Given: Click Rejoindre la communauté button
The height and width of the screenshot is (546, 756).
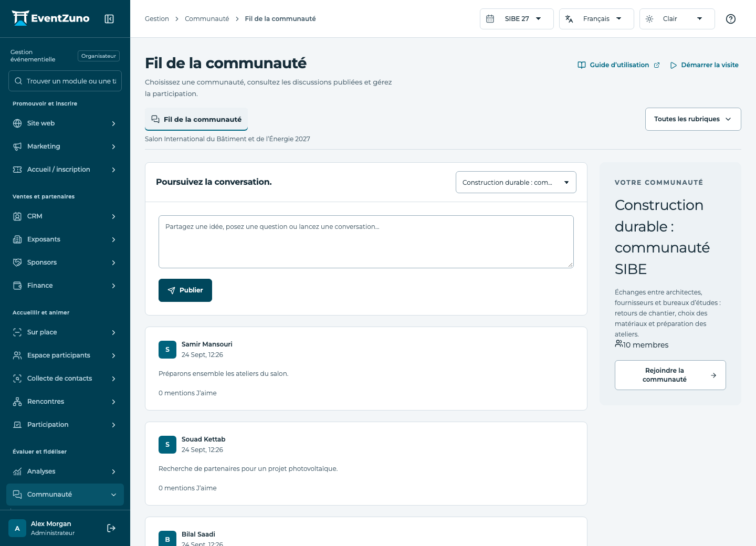Looking at the screenshot, I should pos(670,375).
